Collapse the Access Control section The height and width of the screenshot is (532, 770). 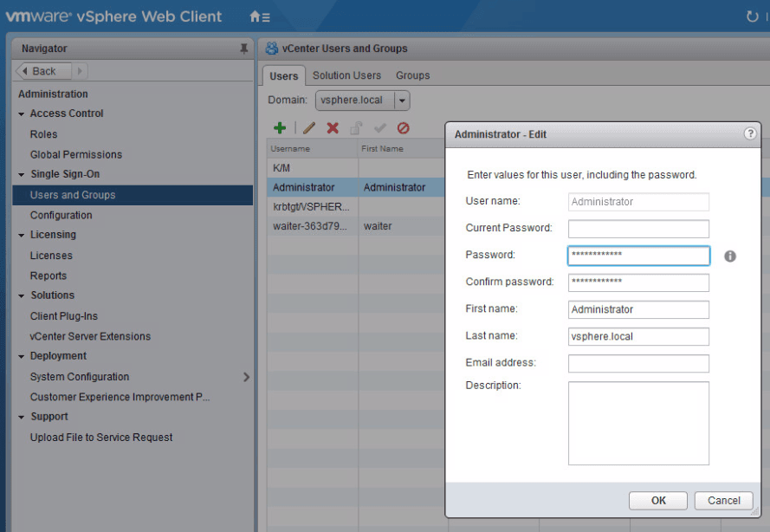pos(21,114)
